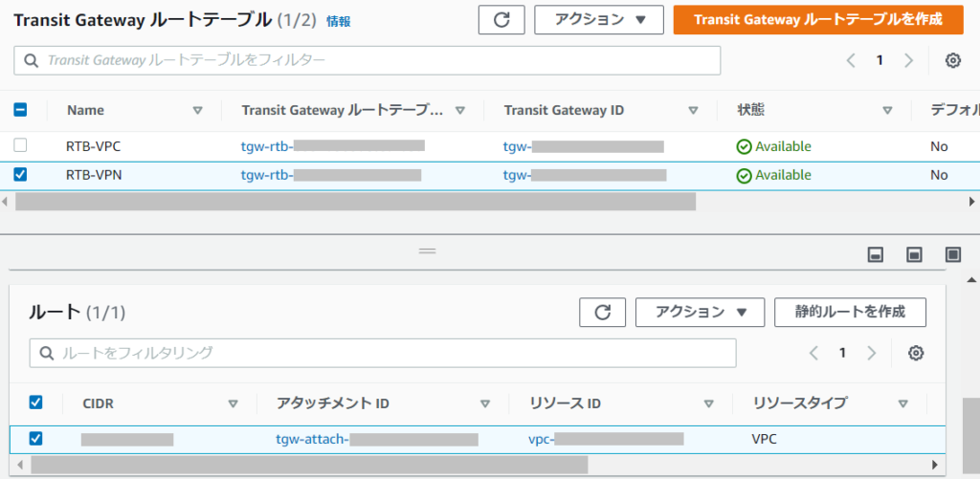Sort routes by アタッチメント ID arrow
The height and width of the screenshot is (479, 980).
(485, 403)
